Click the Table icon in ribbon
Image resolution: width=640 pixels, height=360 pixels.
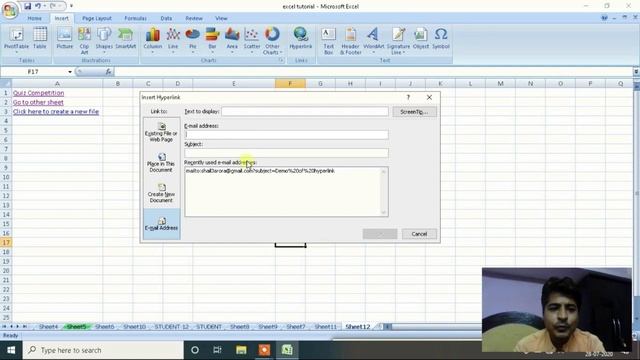point(40,39)
